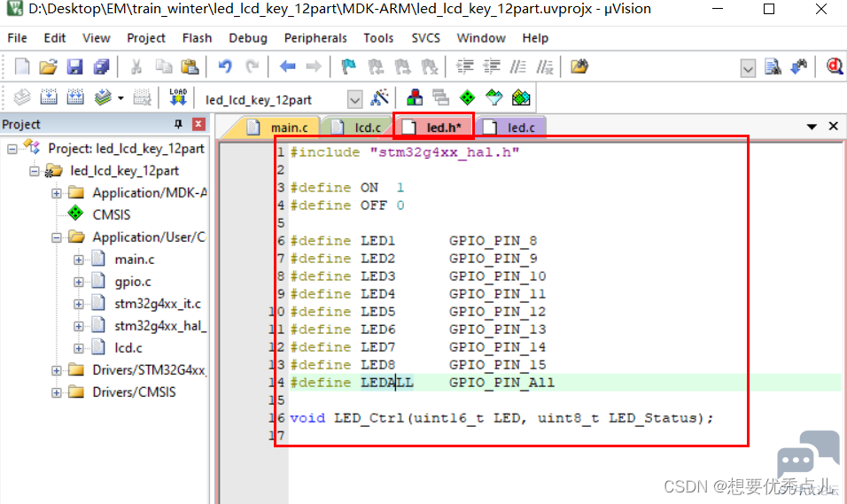
Task: Click the Project panel title bar
Action: click(105, 124)
